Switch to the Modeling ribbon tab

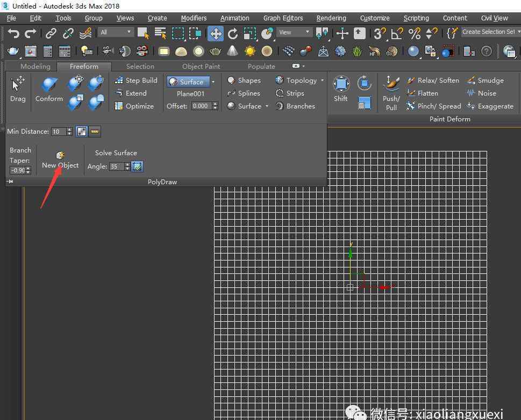[x=35, y=67]
